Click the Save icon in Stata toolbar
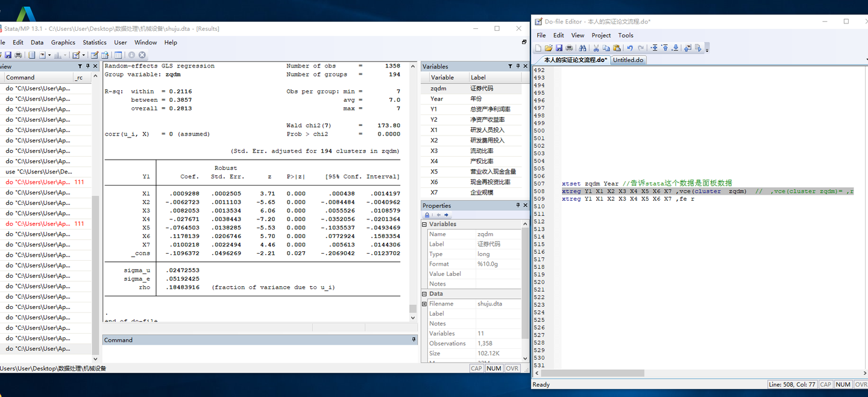 coord(7,55)
